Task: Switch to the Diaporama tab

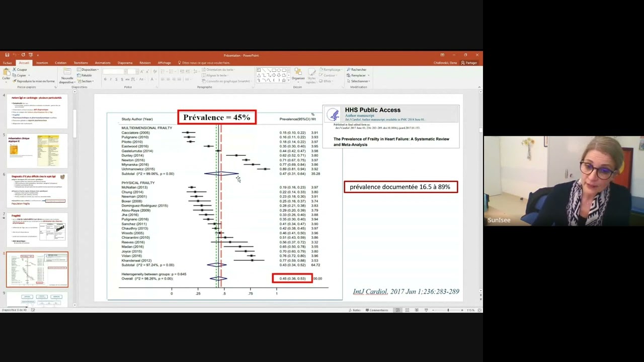Action: pos(125,63)
